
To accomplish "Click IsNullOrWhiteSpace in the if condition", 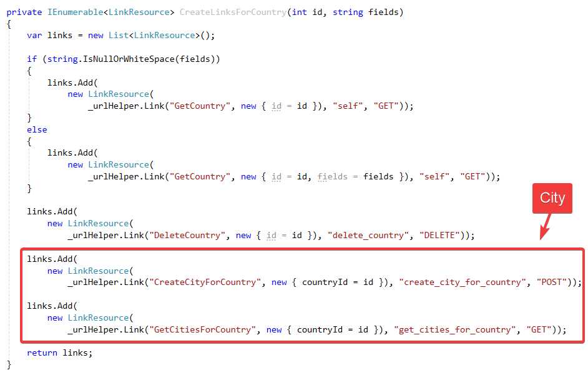I will 129,59.
